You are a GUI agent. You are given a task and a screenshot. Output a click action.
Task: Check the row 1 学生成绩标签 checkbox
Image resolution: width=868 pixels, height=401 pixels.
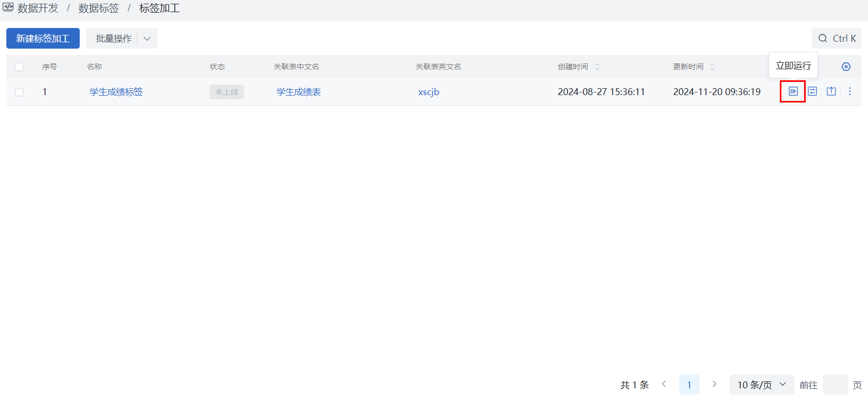point(20,92)
